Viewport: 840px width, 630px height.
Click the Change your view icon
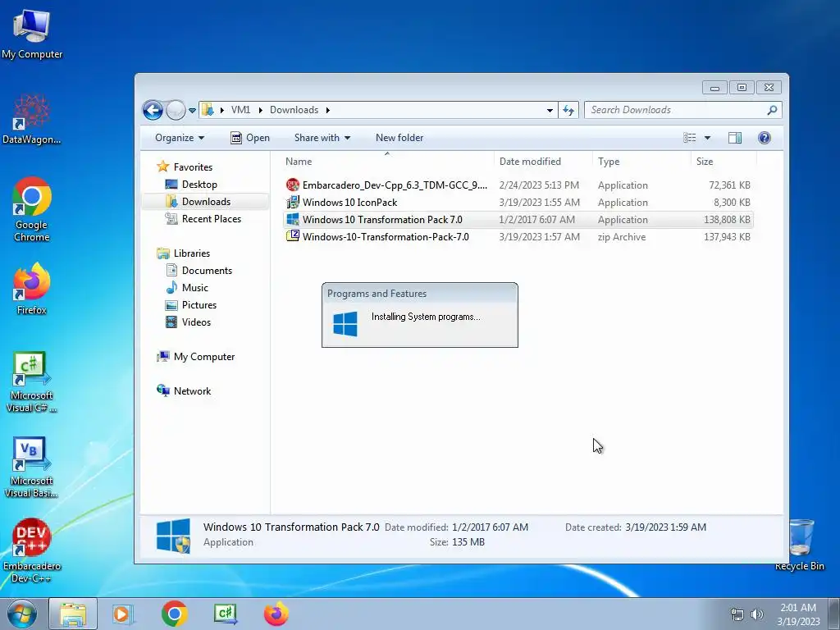(x=690, y=138)
